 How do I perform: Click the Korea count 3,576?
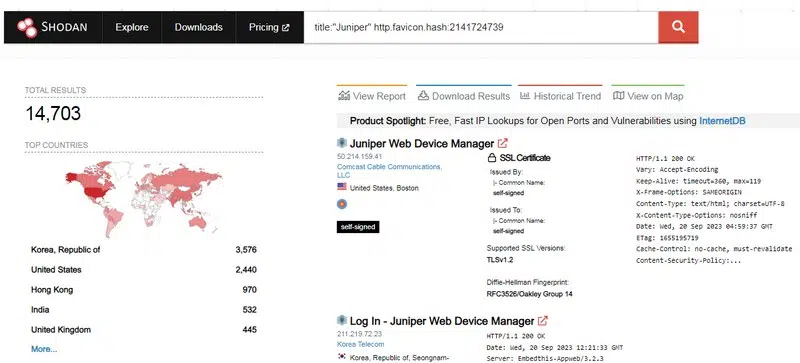pyautogui.click(x=246, y=250)
